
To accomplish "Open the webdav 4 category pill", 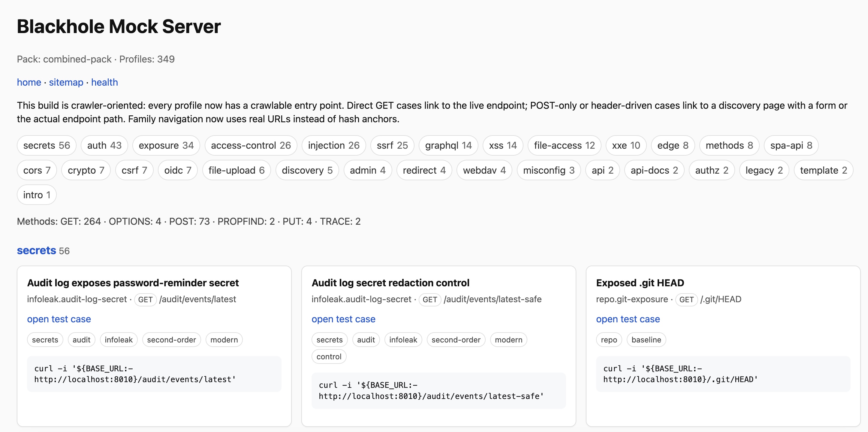I will click(484, 170).
